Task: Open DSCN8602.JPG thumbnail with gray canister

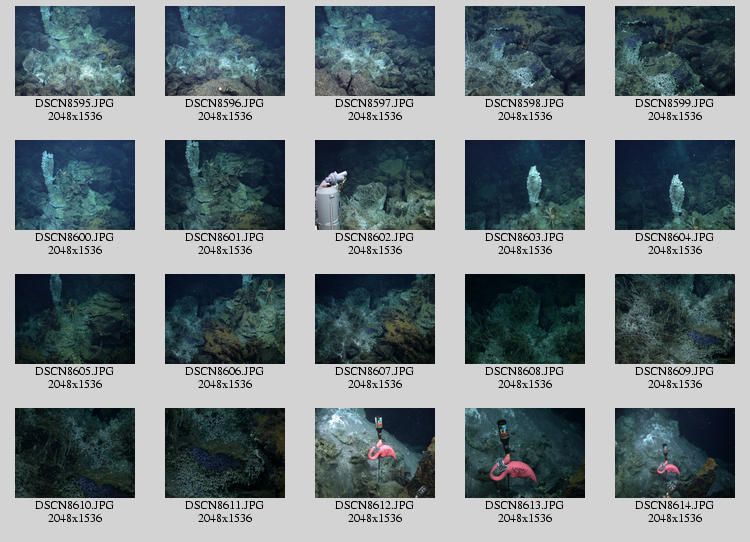Action: [375, 185]
